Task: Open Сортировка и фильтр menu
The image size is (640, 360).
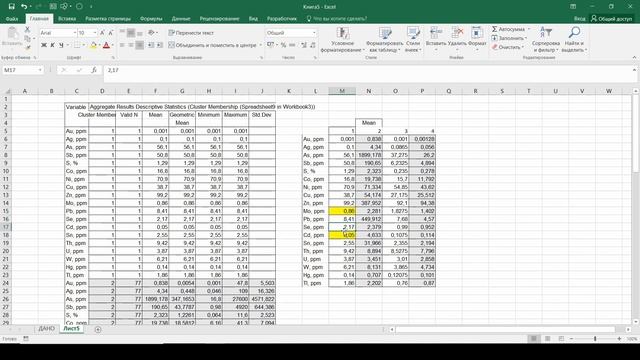Action: pyautogui.click(x=545, y=40)
